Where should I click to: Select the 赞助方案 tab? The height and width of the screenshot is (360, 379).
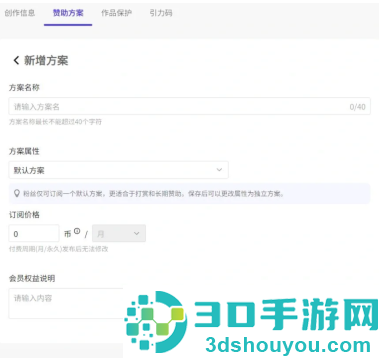tap(68, 13)
